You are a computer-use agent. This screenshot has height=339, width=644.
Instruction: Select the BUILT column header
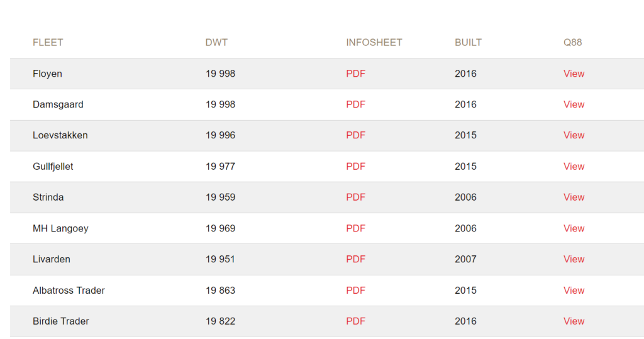point(468,42)
